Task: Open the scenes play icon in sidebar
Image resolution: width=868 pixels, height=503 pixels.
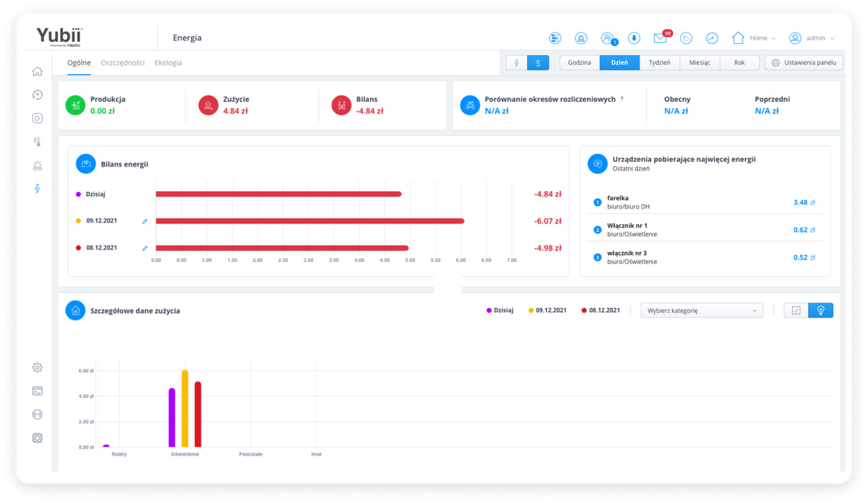Action: click(x=37, y=118)
